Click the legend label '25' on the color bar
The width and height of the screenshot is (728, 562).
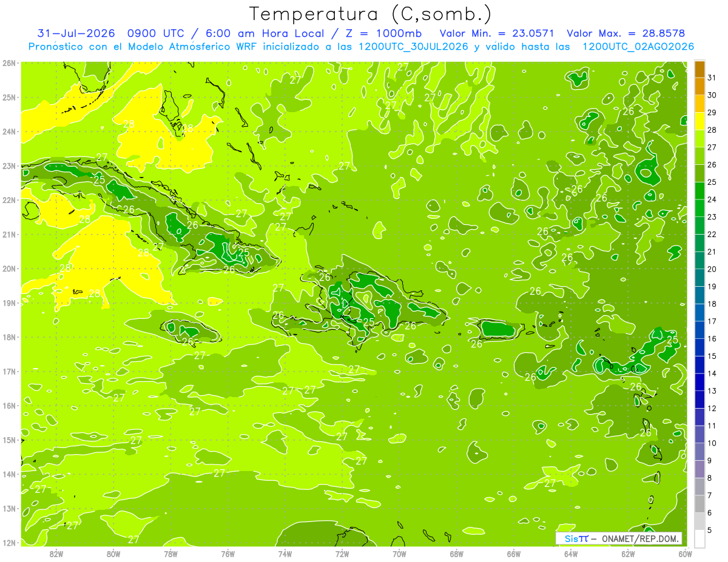[712, 182]
